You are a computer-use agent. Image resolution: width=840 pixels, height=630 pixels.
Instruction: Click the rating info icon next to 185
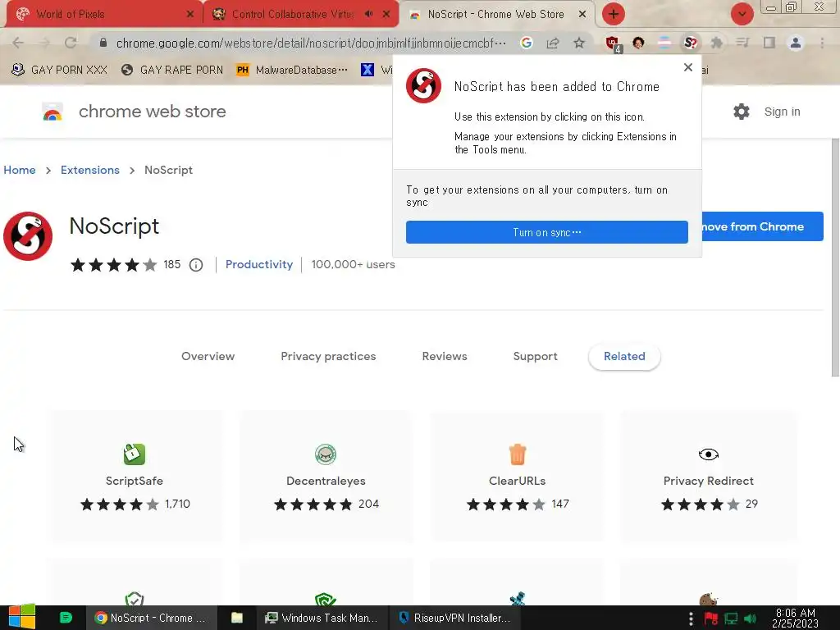click(196, 265)
